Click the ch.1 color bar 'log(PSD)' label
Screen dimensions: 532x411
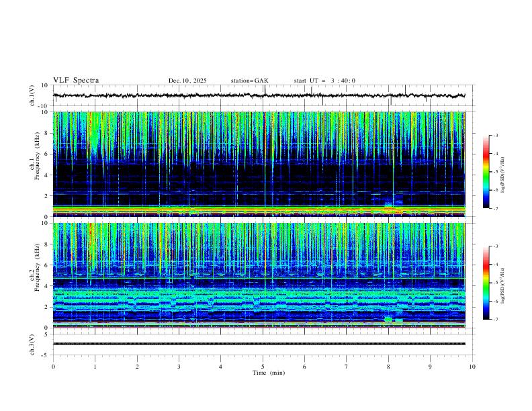tap(503, 175)
